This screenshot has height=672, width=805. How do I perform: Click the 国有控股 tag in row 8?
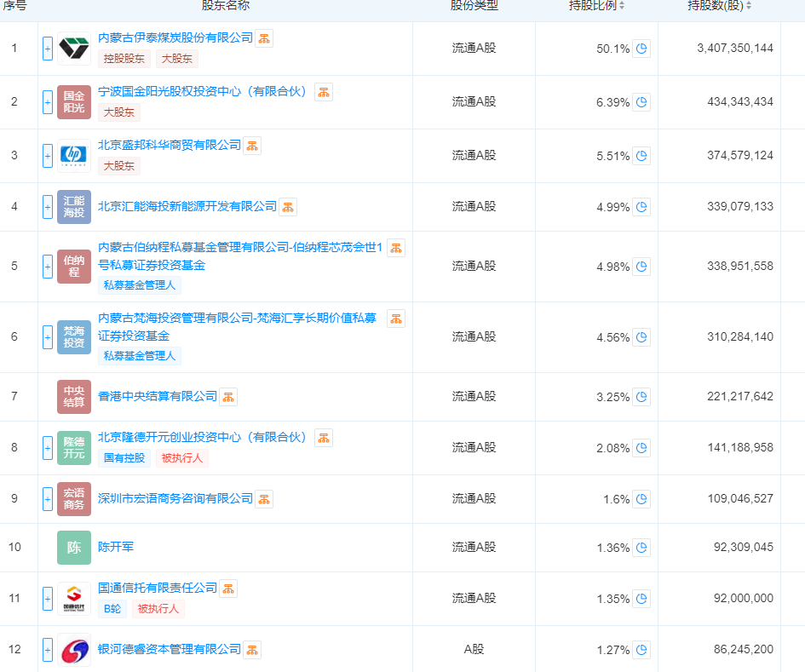pos(124,458)
